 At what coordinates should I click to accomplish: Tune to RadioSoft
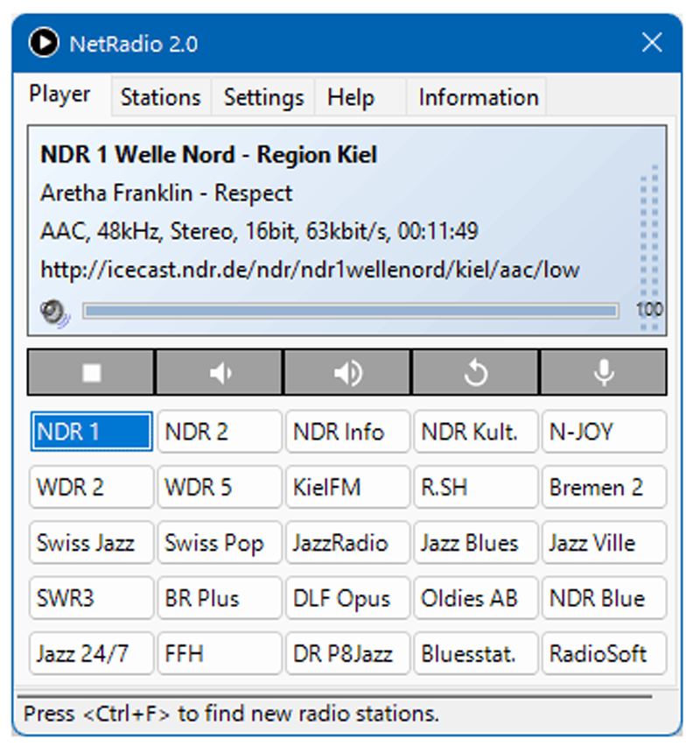click(604, 653)
